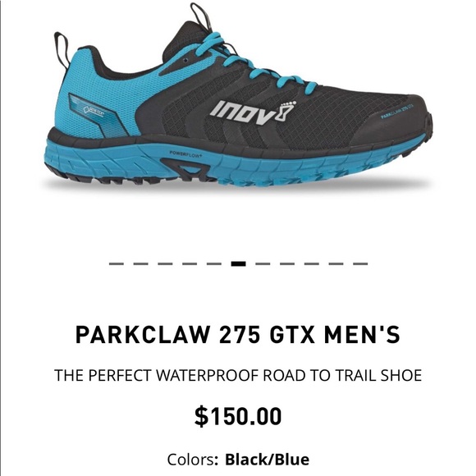Click the inov-8 logo on the shoe
Viewport: 476px width, 476px height.
pos(253,113)
